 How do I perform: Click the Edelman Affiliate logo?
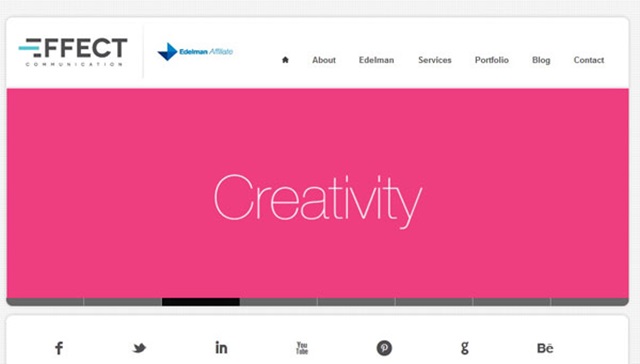[195, 52]
